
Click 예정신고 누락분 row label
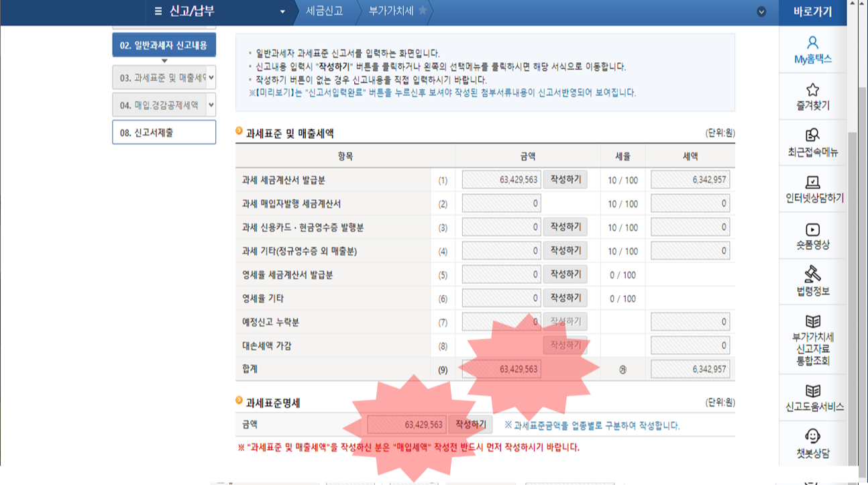tap(270, 323)
